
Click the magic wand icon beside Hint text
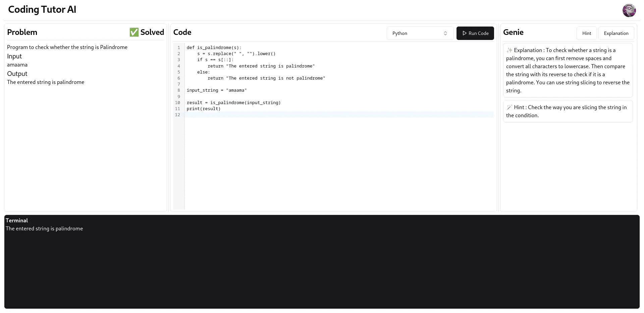[509, 107]
